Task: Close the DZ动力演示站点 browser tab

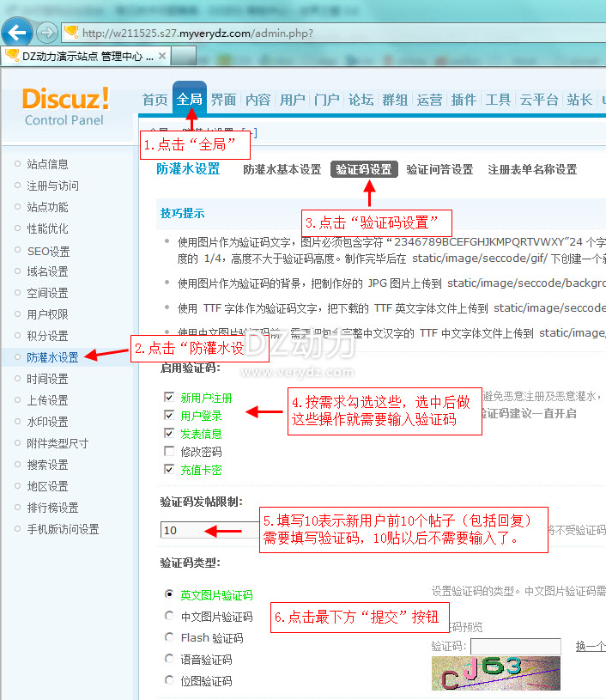Action: tap(162, 56)
